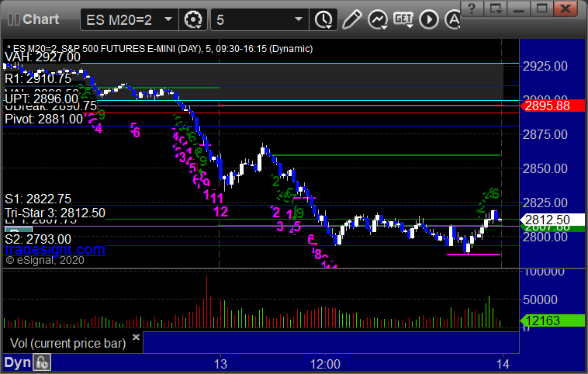Open the window options dropdown icon
The width and height of the screenshot is (588, 374).
pyautogui.click(x=496, y=9)
